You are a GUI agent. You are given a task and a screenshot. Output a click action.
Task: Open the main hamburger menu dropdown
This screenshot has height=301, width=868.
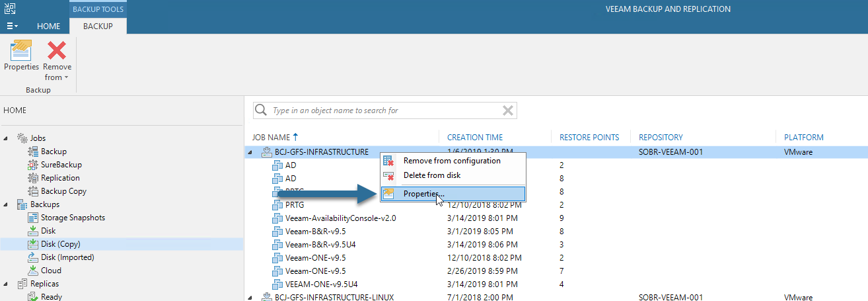(x=12, y=26)
